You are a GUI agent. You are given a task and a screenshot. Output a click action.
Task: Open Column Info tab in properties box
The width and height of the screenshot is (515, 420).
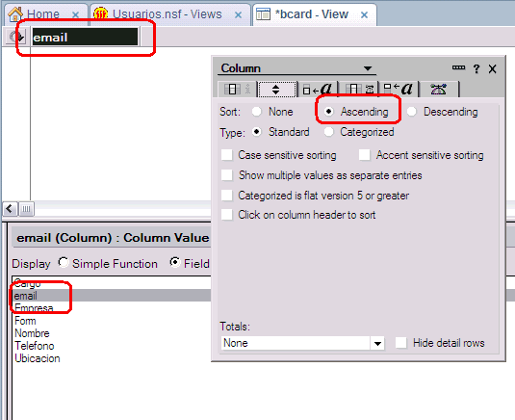(x=237, y=89)
